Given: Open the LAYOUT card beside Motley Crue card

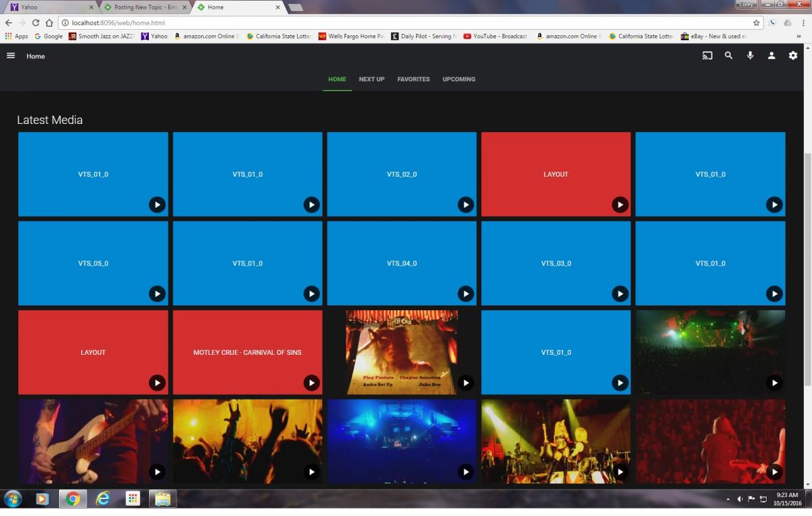Looking at the screenshot, I should (x=93, y=352).
